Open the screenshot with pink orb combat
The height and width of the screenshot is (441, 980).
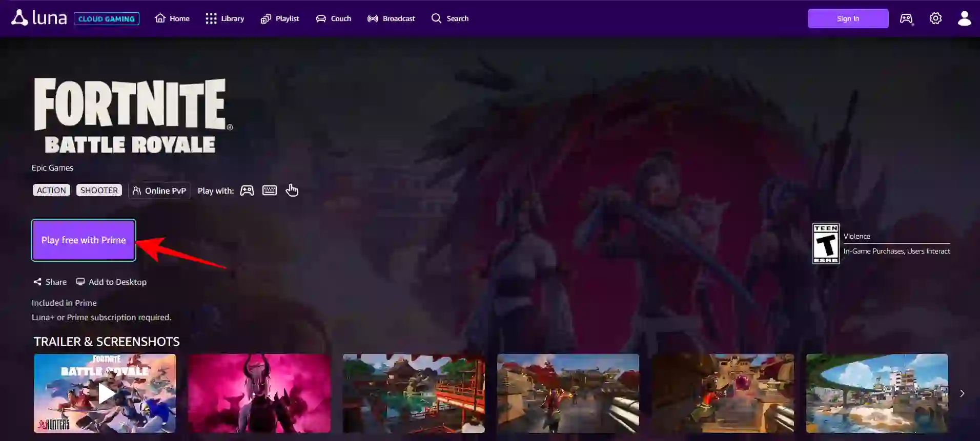point(723,393)
